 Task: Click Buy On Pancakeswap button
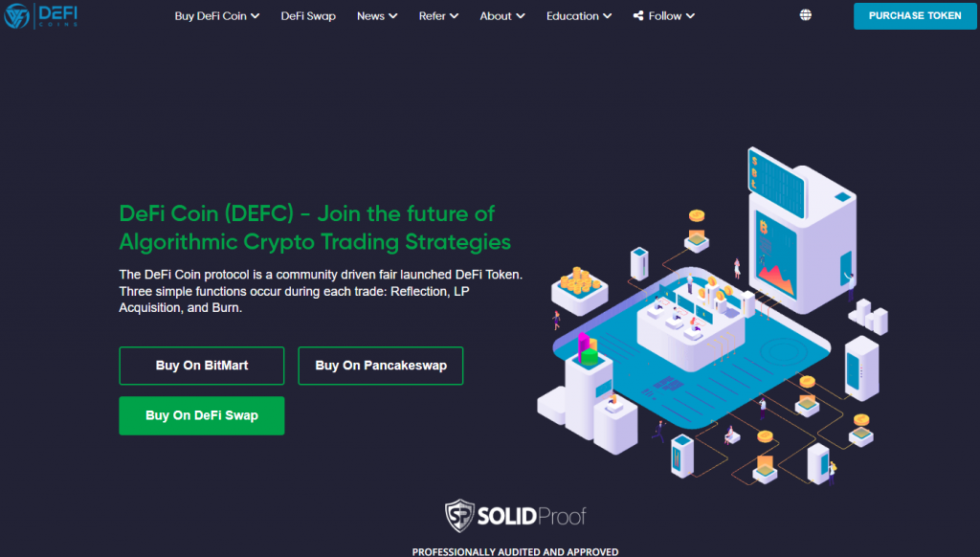[x=381, y=366]
